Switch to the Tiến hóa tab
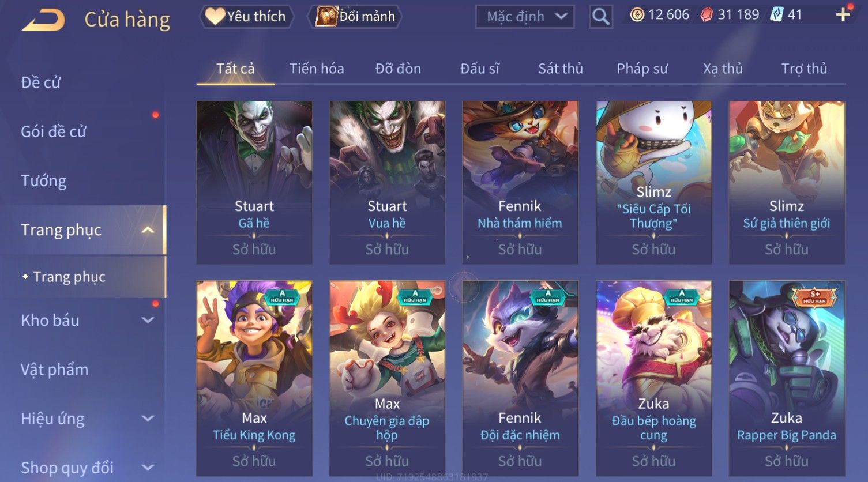 pyautogui.click(x=317, y=69)
